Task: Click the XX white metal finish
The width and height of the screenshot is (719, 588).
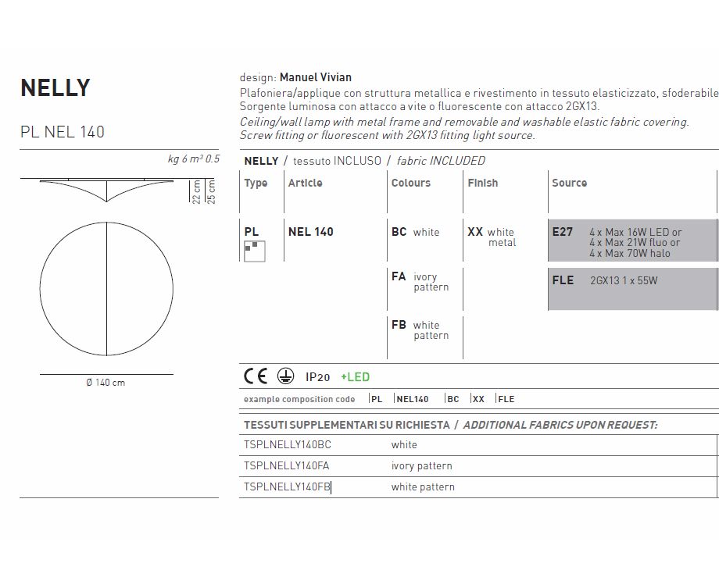Action: (x=492, y=237)
